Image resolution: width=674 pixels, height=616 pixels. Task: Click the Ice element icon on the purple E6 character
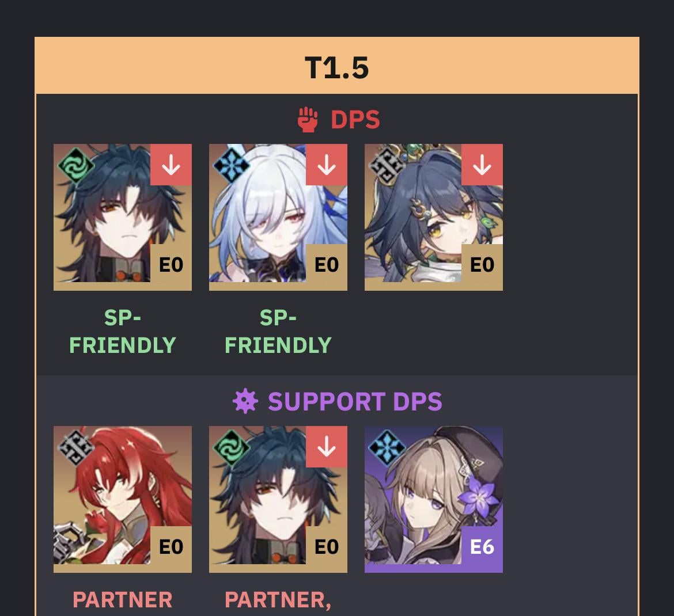click(387, 448)
